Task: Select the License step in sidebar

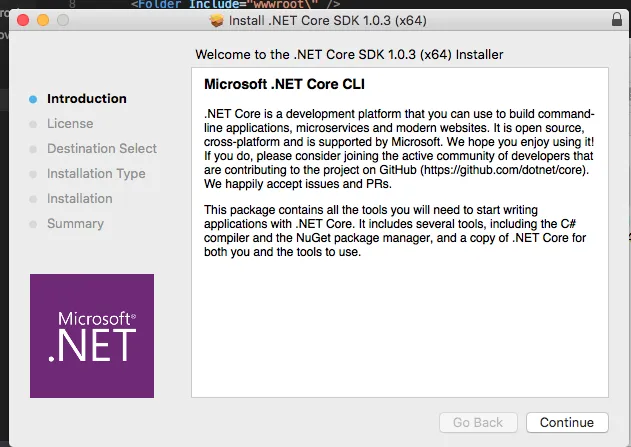Action: pyautogui.click(x=70, y=124)
